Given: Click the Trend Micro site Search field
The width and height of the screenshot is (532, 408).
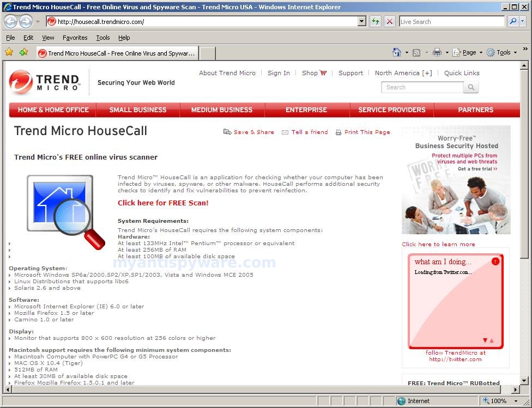Looking at the screenshot, I should pos(422,87).
